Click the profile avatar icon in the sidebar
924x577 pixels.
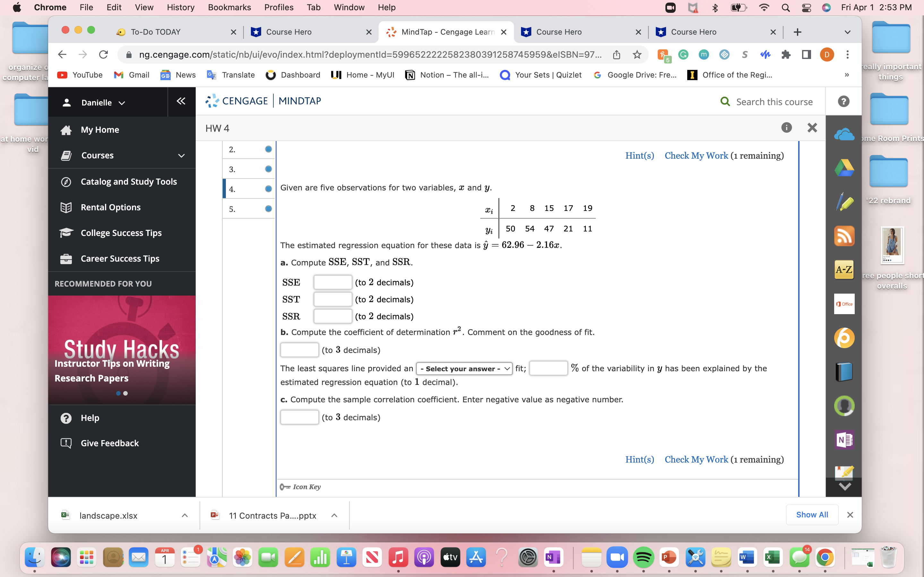click(844, 406)
